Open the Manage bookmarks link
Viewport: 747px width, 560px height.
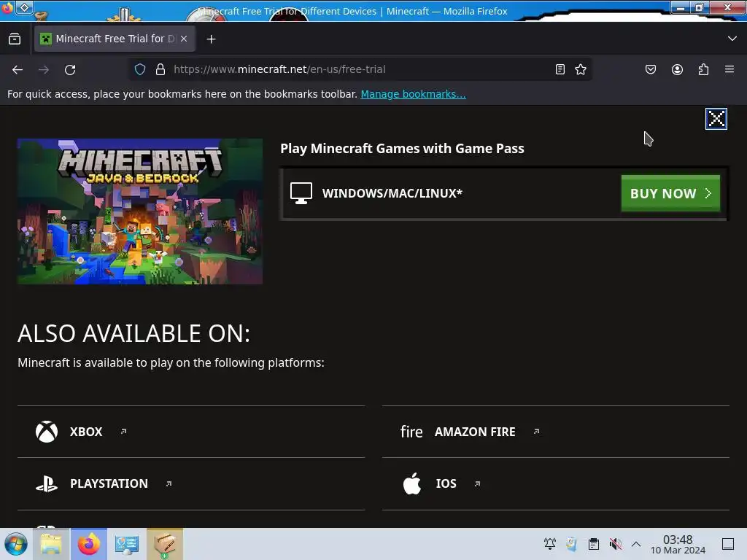tap(413, 94)
